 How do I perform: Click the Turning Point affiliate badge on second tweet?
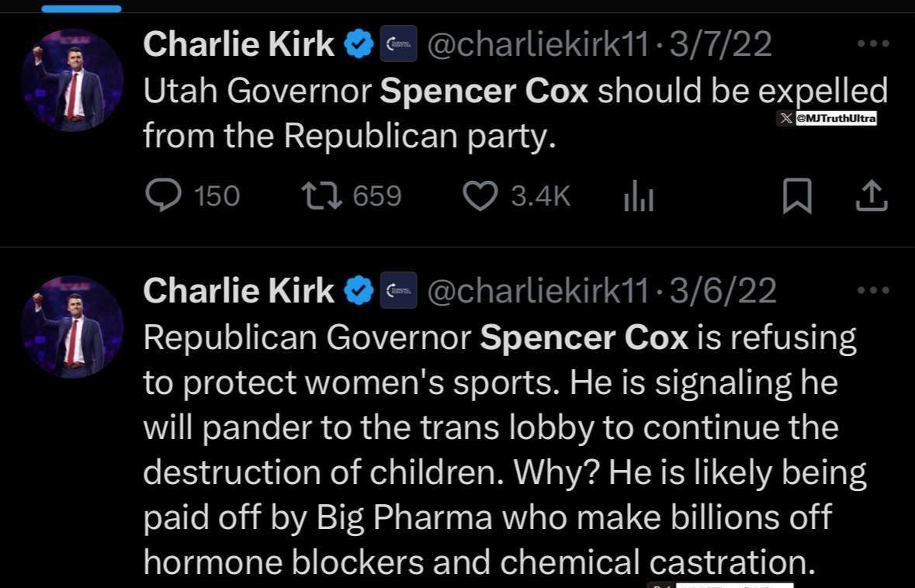(x=398, y=289)
